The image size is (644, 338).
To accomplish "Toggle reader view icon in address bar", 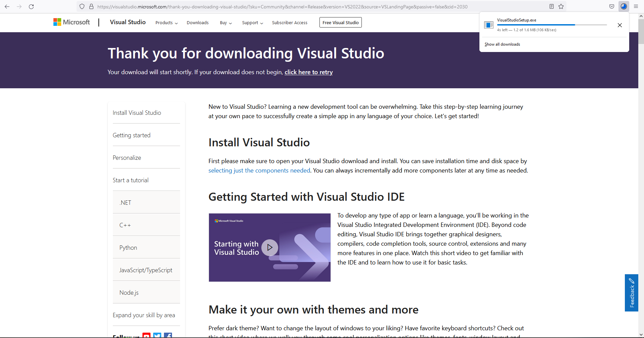I will pyautogui.click(x=552, y=6).
